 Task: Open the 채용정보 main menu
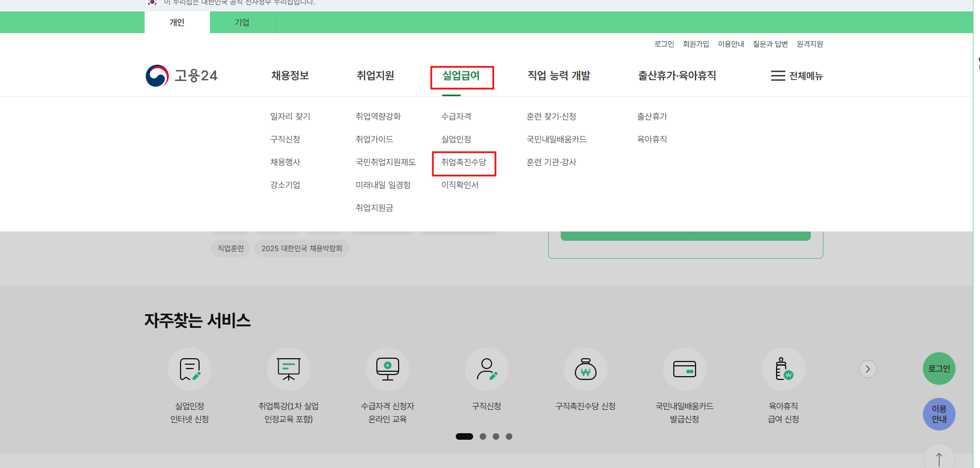(290, 76)
